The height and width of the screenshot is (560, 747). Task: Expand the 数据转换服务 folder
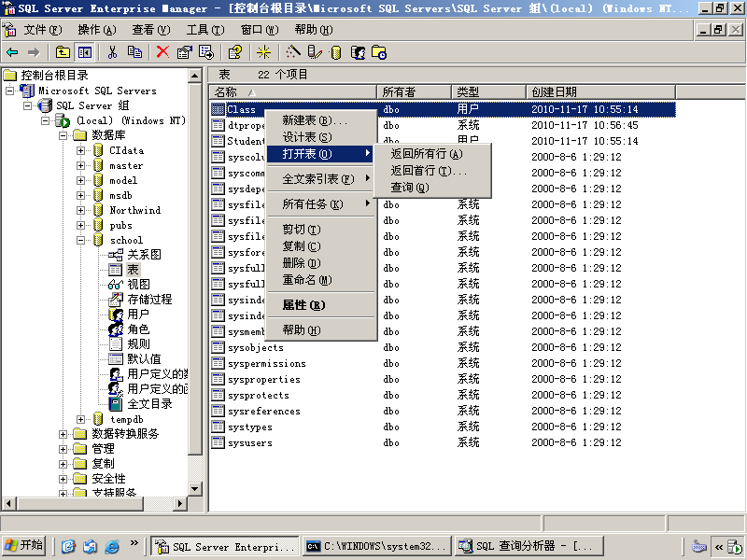(x=63, y=434)
